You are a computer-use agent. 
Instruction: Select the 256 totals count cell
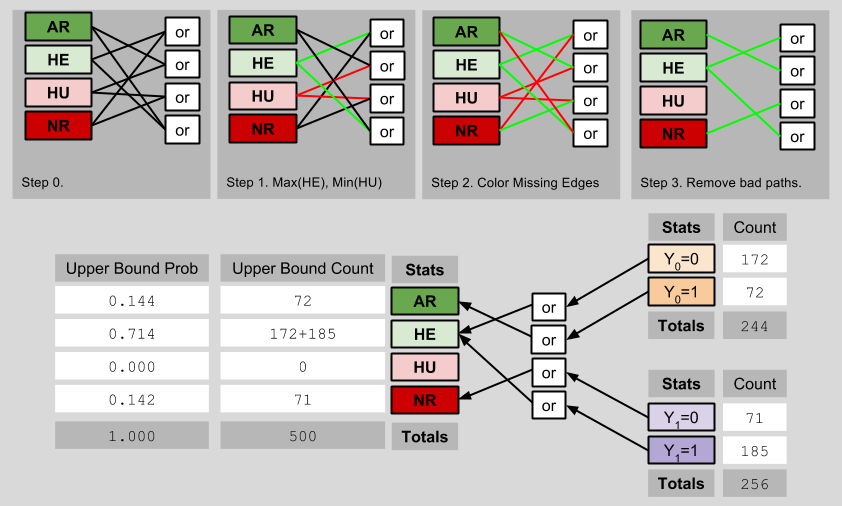754,483
